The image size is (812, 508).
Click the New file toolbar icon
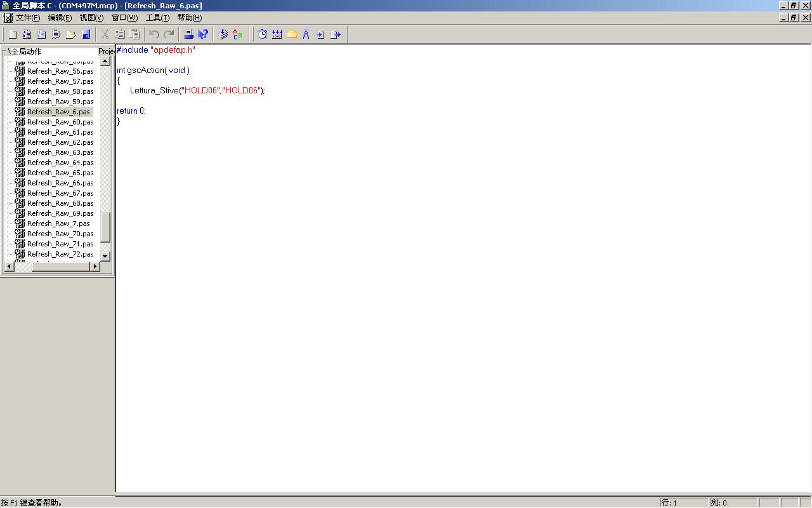[12, 34]
